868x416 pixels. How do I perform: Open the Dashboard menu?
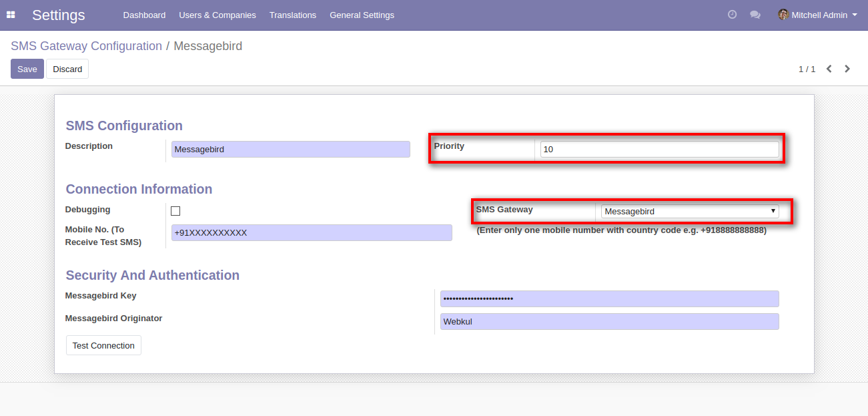click(x=144, y=15)
